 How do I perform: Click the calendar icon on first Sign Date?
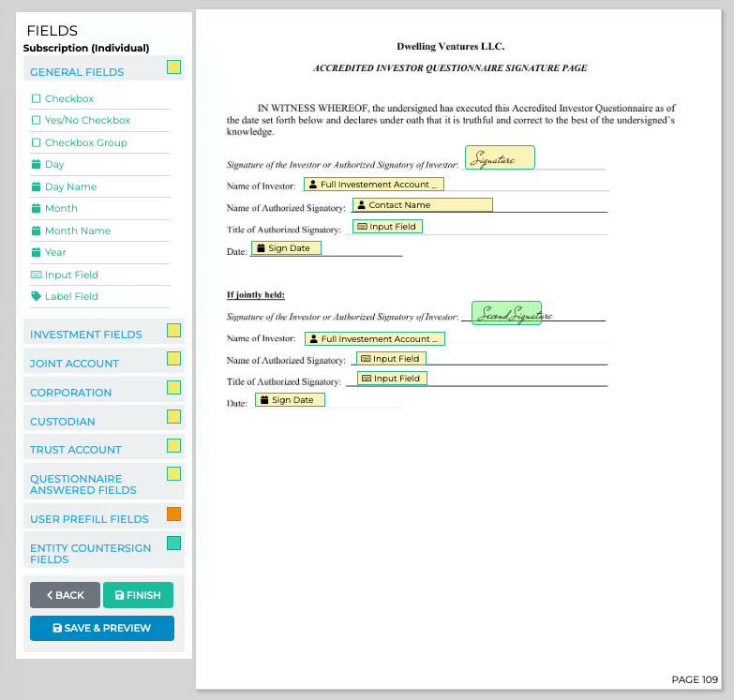pos(261,248)
